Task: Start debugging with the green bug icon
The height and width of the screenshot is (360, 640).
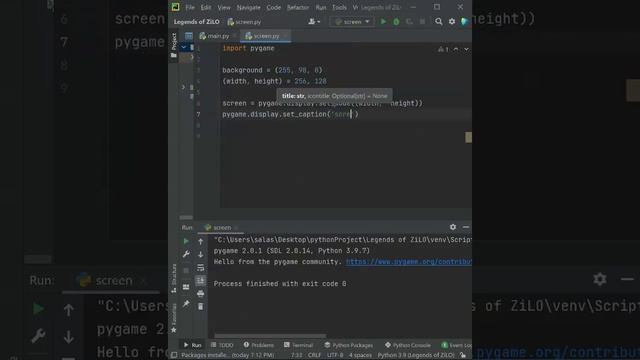Action: coord(396,22)
